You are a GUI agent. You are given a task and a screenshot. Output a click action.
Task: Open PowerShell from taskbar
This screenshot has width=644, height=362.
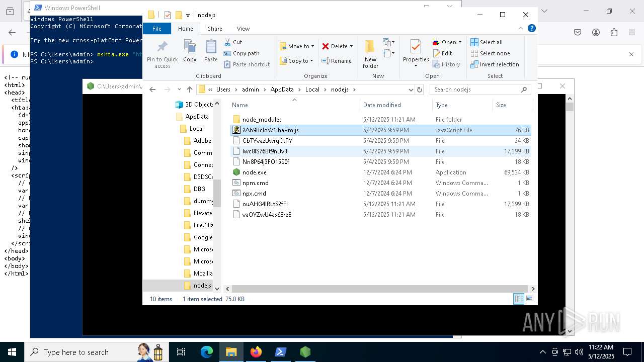coord(281,352)
